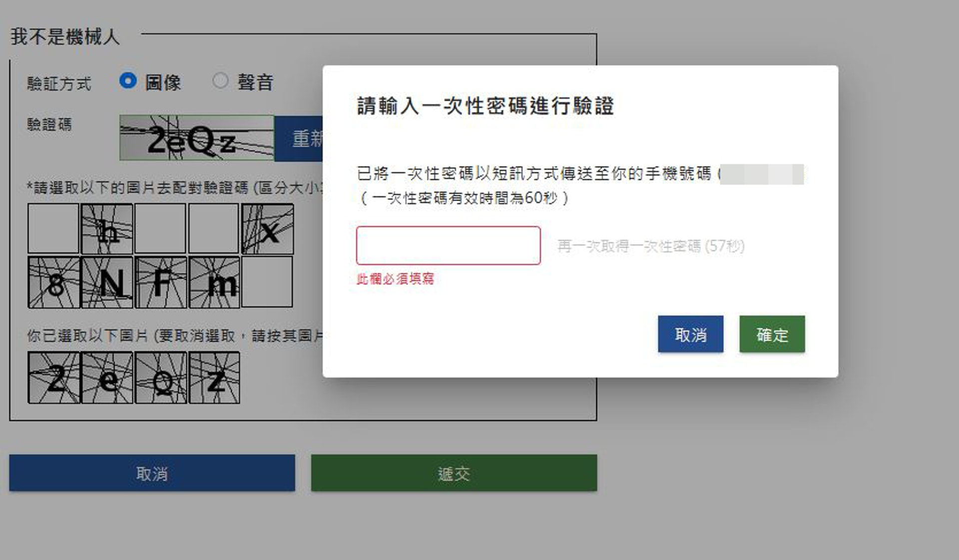Select the 圖像 verification radio button
The height and width of the screenshot is (560, 959).
[128, 81]
